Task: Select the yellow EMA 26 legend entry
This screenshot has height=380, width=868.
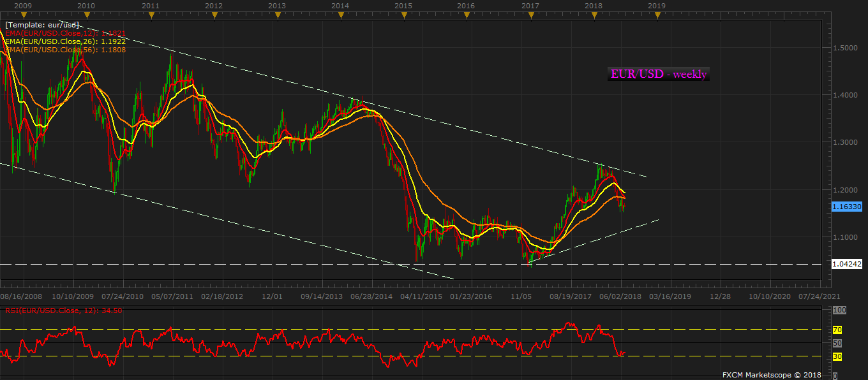Action: (65, 41)
